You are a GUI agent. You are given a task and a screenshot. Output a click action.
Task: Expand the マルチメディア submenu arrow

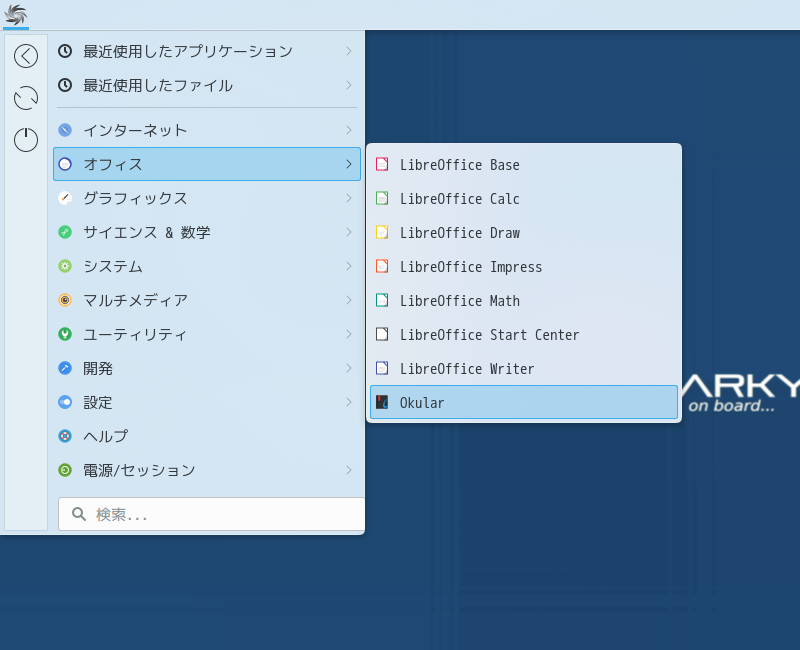[x=349, y=300]
